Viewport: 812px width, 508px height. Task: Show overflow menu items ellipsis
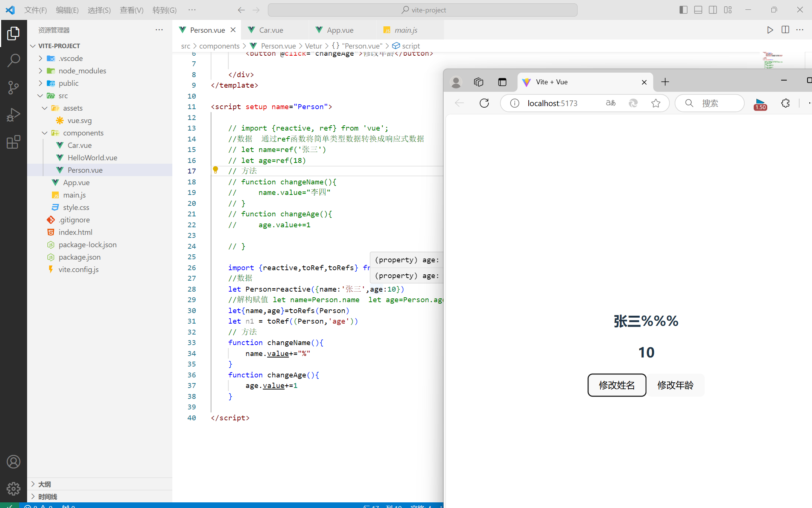click(192, 10)
